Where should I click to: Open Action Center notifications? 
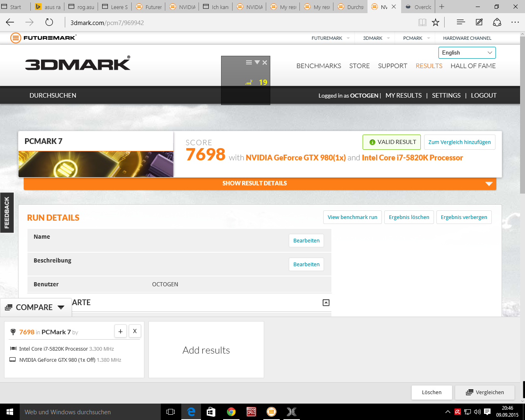pos(487,412)
